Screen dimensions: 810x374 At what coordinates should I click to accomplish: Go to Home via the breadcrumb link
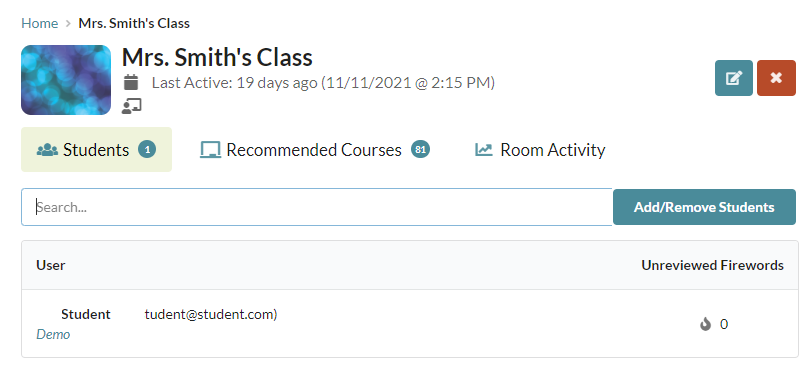39,23
